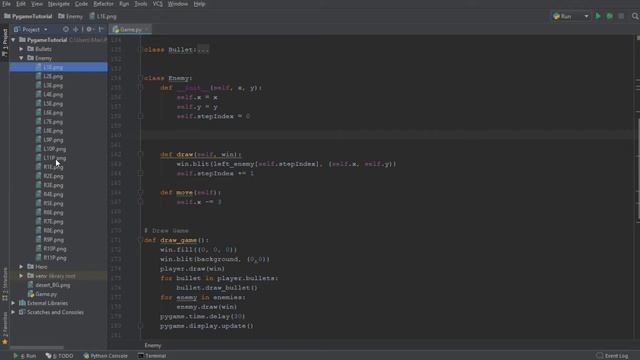Select R11P.png in project tree

point(55,258)
